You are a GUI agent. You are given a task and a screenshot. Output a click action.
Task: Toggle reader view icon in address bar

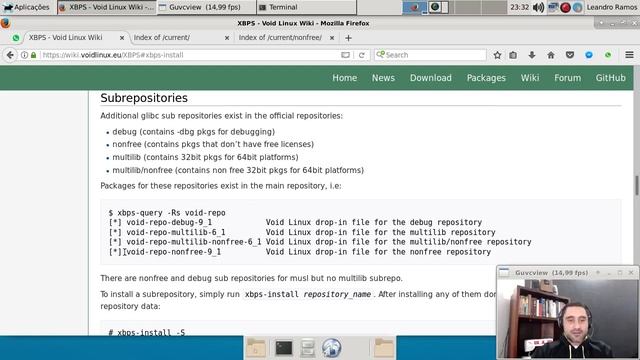(x=345, y=55)
